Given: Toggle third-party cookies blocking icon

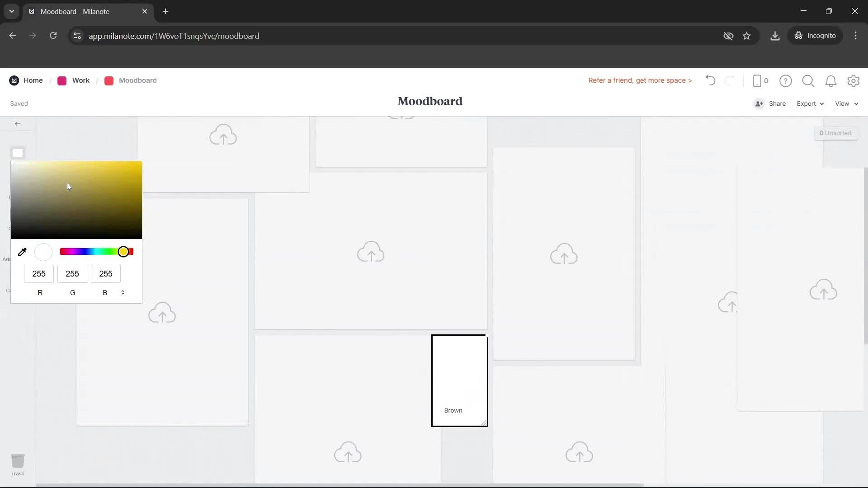Looking at the screenshot, I should (x=728, y=36).
